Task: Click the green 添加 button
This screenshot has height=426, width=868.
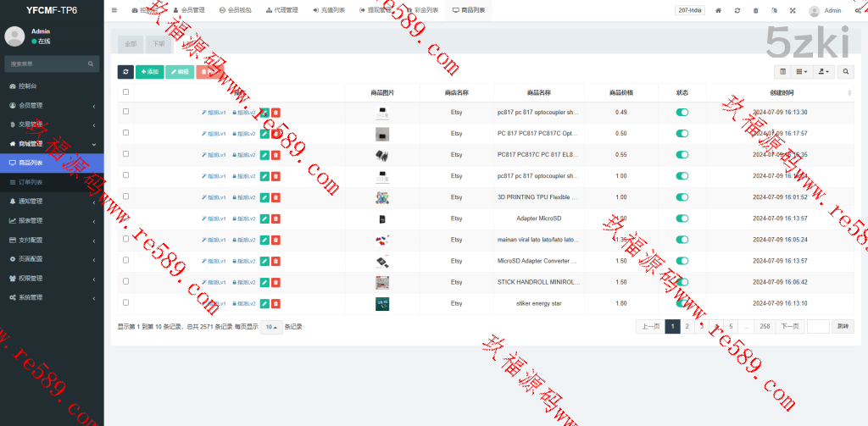Action: (149, 72)
